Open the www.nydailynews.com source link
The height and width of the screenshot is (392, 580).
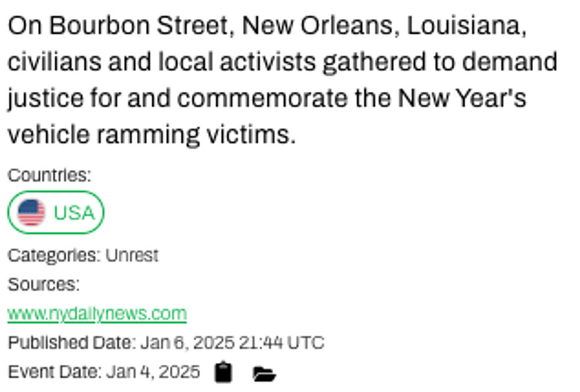(97, 313)
